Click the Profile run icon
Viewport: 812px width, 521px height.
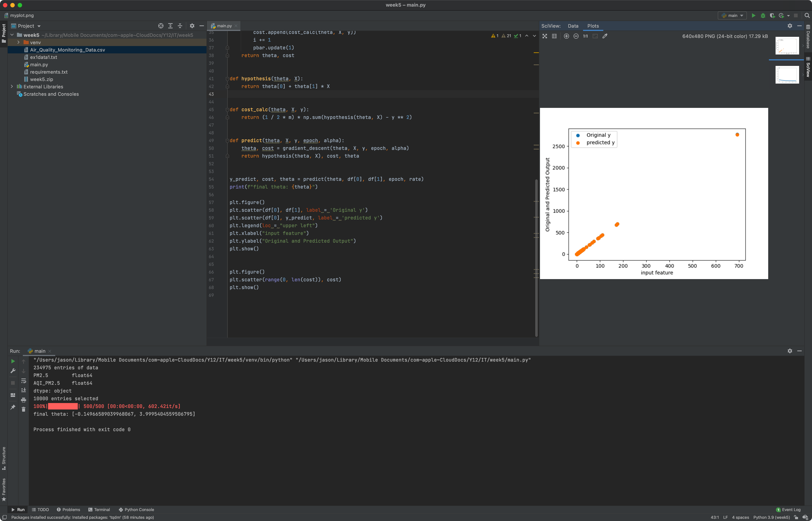click(781, 16)
